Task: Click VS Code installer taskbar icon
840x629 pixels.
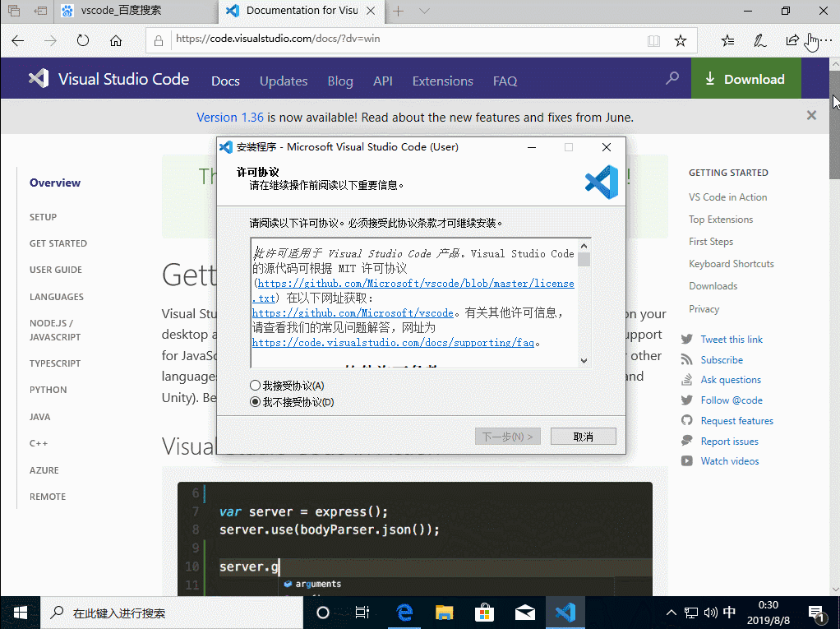Action: [x=565, y=613]
